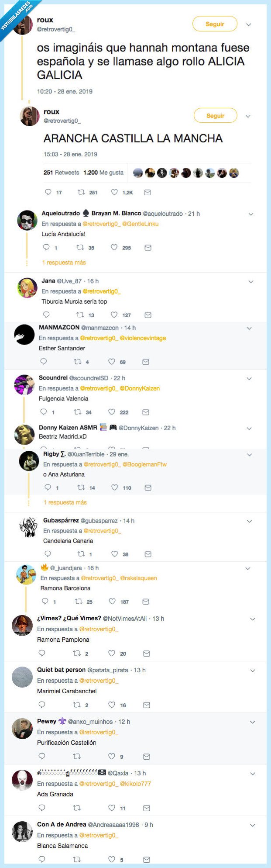271x868 pixels.
Task: Reply to the Lucía Andalucía tweet
Action: pyautogui.click(x=46, y=248)
